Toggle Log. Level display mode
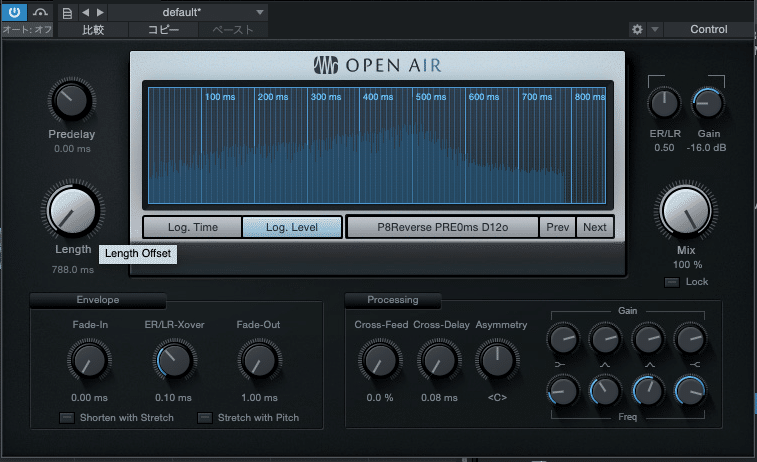This screenshot has height=462, width=757. point(292,227)
